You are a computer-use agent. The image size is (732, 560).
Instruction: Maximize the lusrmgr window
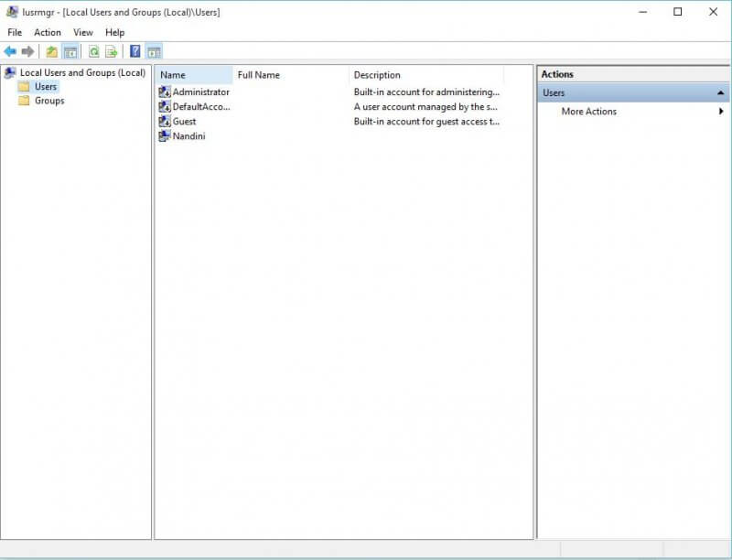click(x=678, y=12)
